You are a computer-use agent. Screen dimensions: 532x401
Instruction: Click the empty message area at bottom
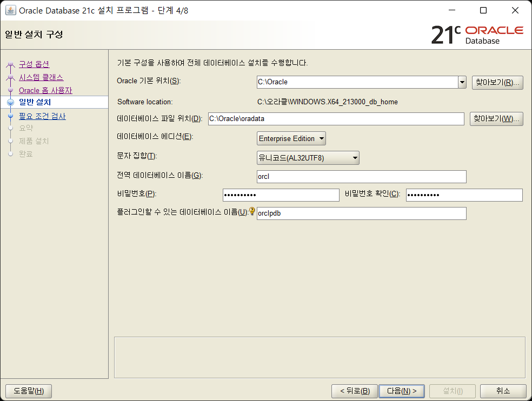coord(320,357)
